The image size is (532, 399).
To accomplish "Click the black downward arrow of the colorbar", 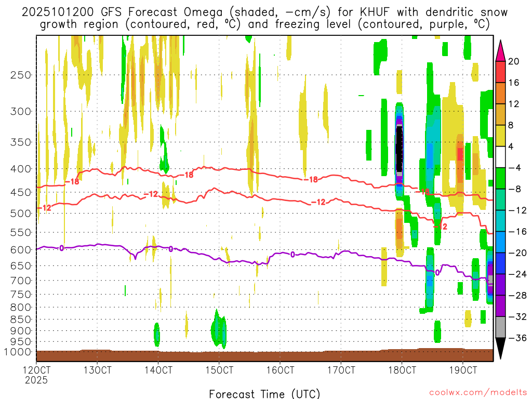I will pyautogui.click(x=500, y=349).
